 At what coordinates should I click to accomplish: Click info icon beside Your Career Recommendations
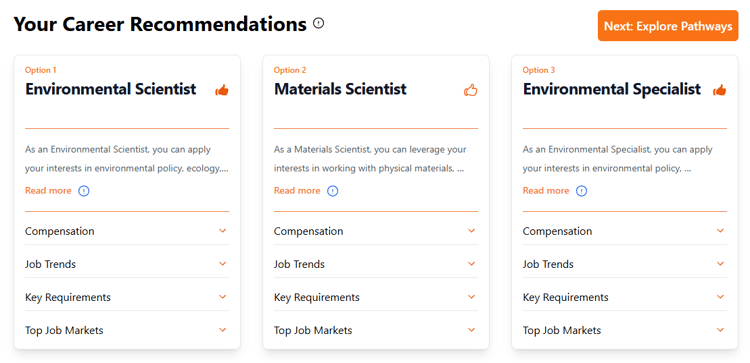click(x=319, y=23)
